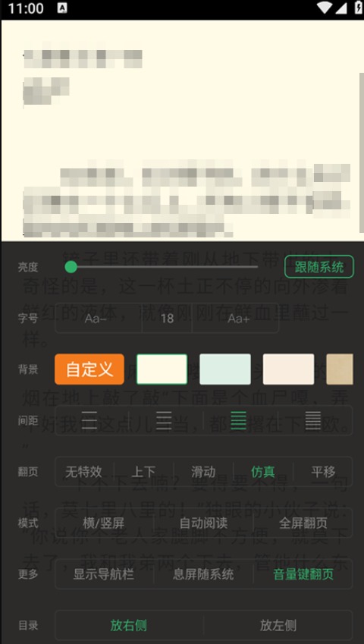Click the brightness slider track
364x644 pixels.
click(164, 267)
